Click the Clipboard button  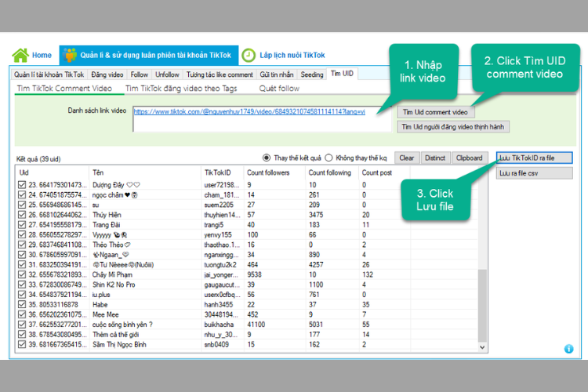(470, 158)
